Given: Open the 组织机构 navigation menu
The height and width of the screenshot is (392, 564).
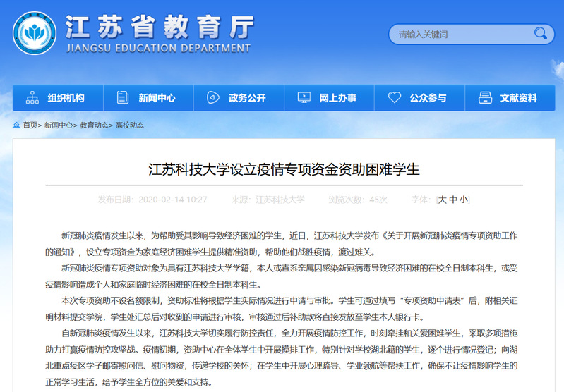Looking at the screenshot, I should pyautogui.click(x=66, y=98).
